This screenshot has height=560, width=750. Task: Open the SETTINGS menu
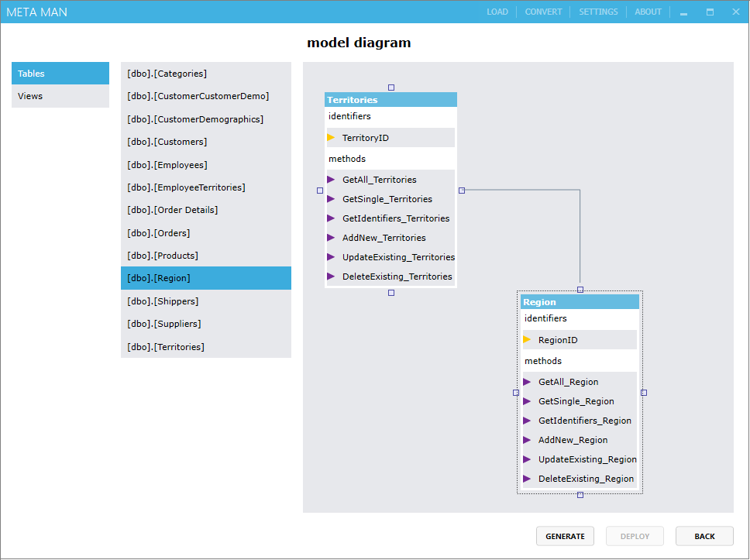tap(598, 12)
